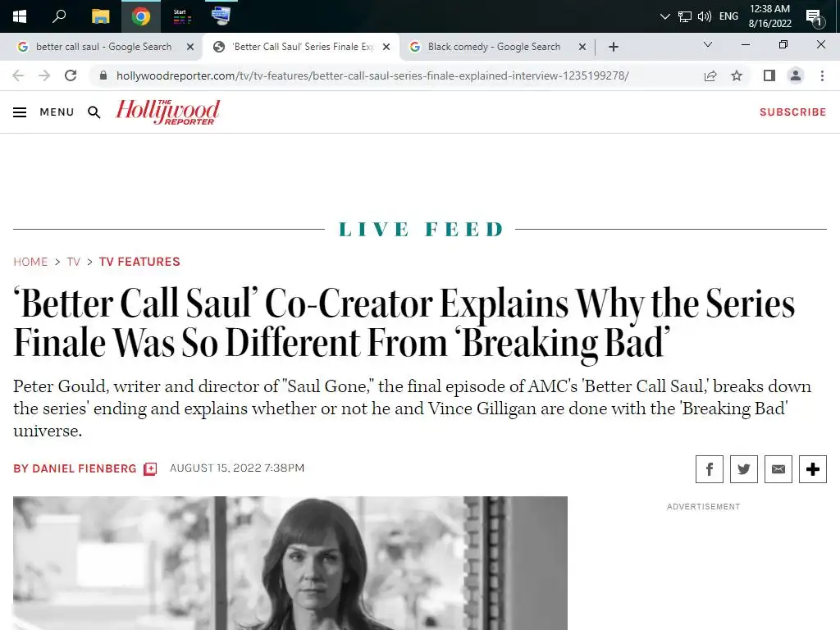
Task: Open the remote desktop taskbar app
Action: [x=221, y=16]
